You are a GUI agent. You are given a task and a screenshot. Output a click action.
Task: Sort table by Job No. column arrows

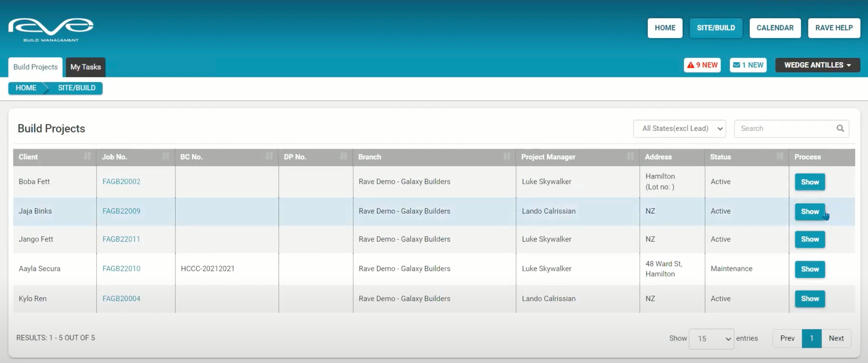pos(166,156)
